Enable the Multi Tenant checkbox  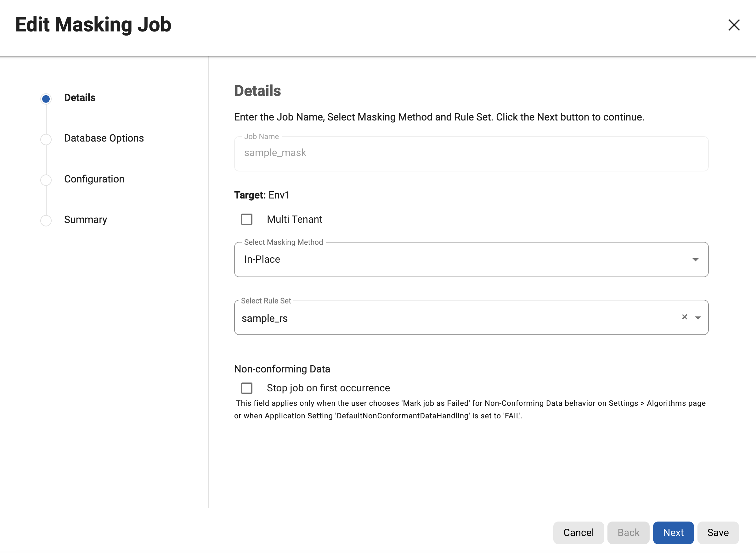246,219
